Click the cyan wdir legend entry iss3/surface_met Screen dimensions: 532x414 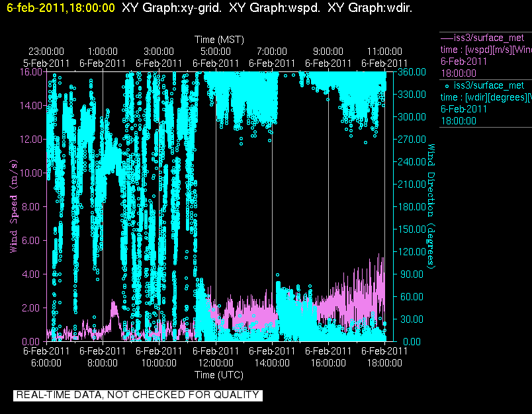[489, 85]
